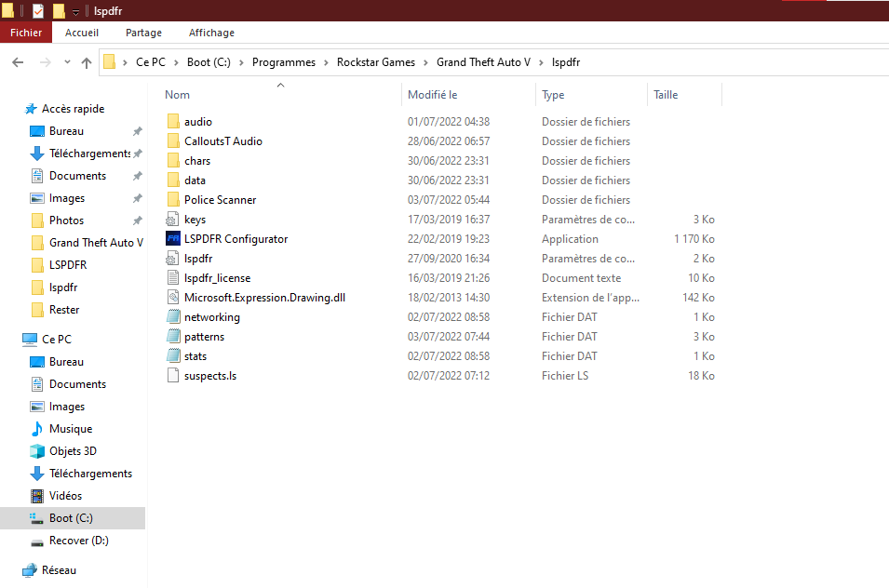Click Programmes in the address breadcrumb
Viewport: 889px width, 588px height.
284,62
